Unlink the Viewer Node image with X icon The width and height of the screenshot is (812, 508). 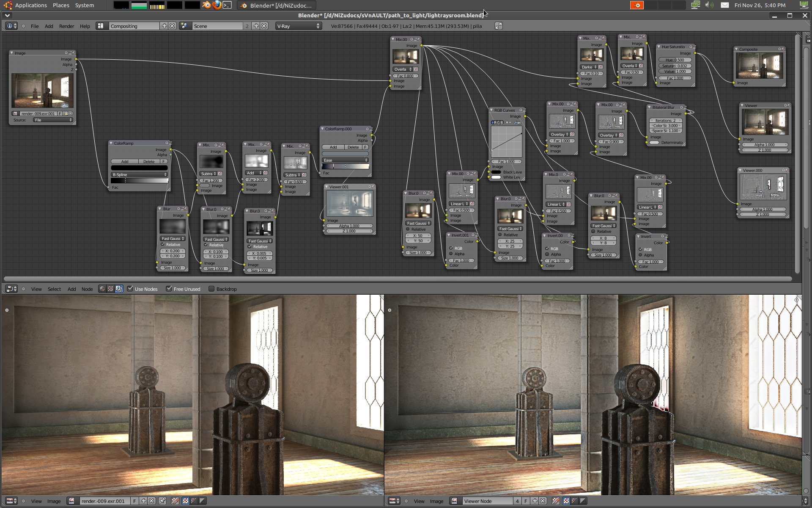tap(543, 501)
